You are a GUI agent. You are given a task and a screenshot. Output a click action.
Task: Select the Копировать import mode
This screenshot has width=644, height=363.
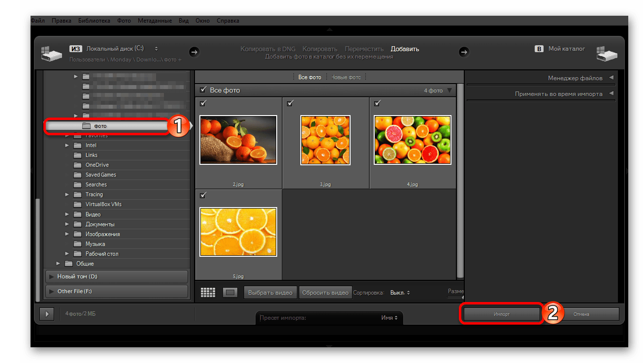click(x=320, y=49)
